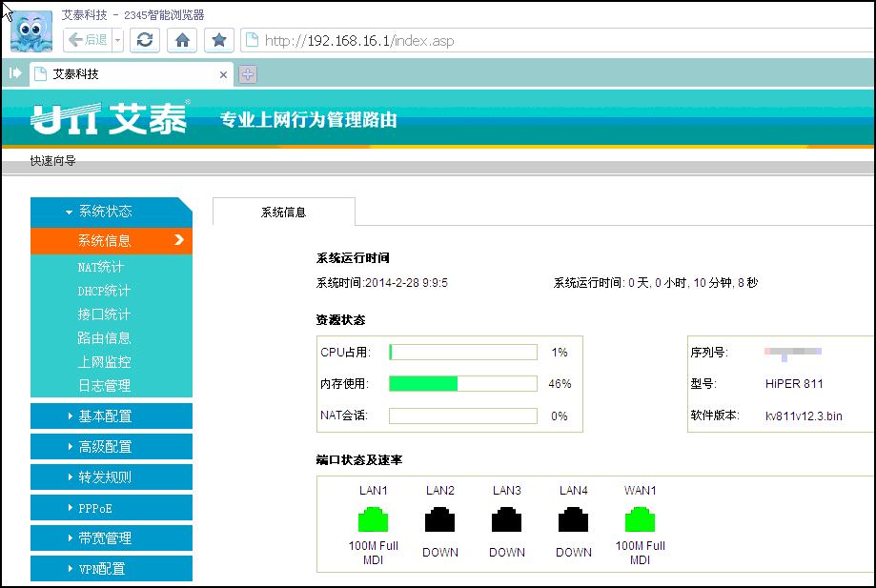The width and height of the screenshot is (876, 588).
Task: Click the favorites star icon
Action: tap(219, 40)
